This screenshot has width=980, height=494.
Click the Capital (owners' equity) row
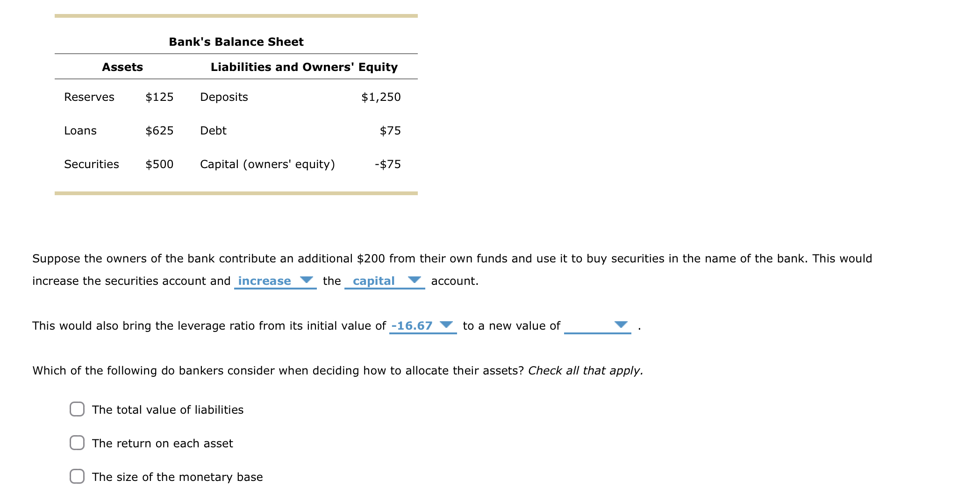point(267,164)
